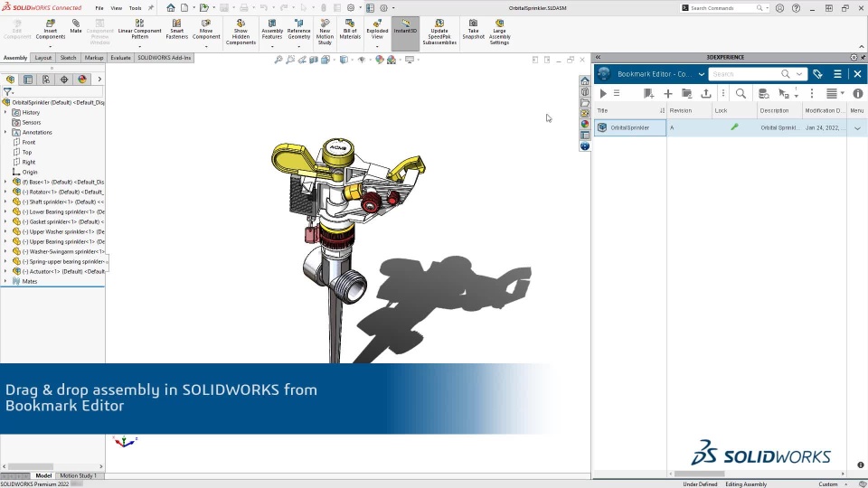This screenshot has width=868, height=488.
Task: Click the information icon in Bookmark Editor
Action: coord(858,93)
